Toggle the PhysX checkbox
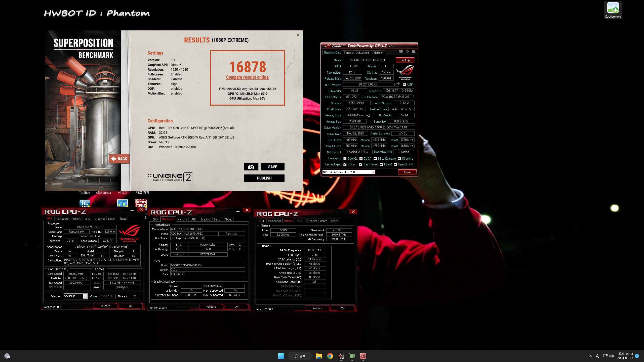Image resolution: width=644 pixels, height=362 pixels. (381, 164)
